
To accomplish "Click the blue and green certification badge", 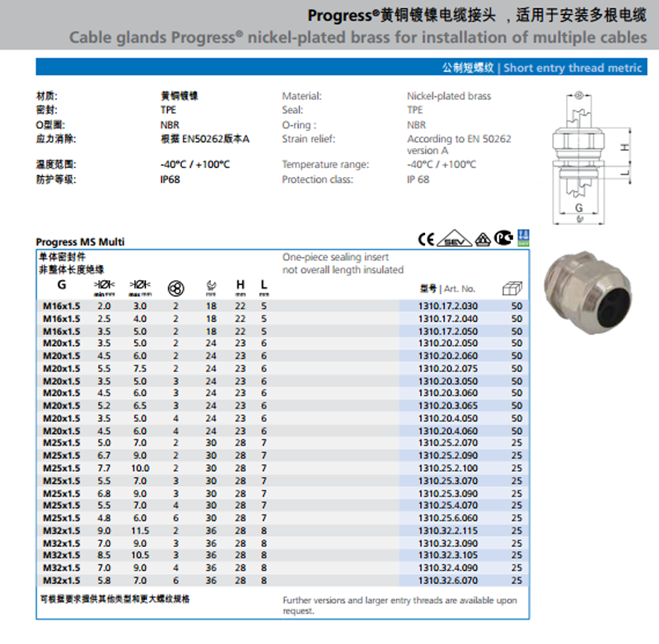I will pyautogui.click(x=522, y=238).
